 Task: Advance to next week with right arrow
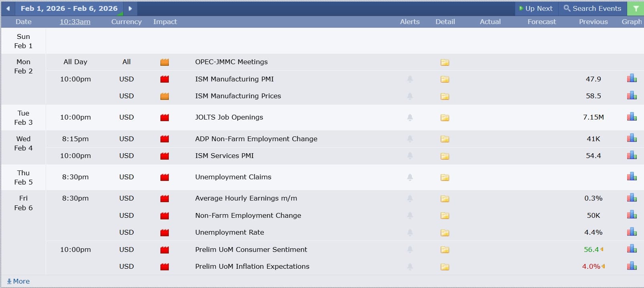click(x=130, y=8)
